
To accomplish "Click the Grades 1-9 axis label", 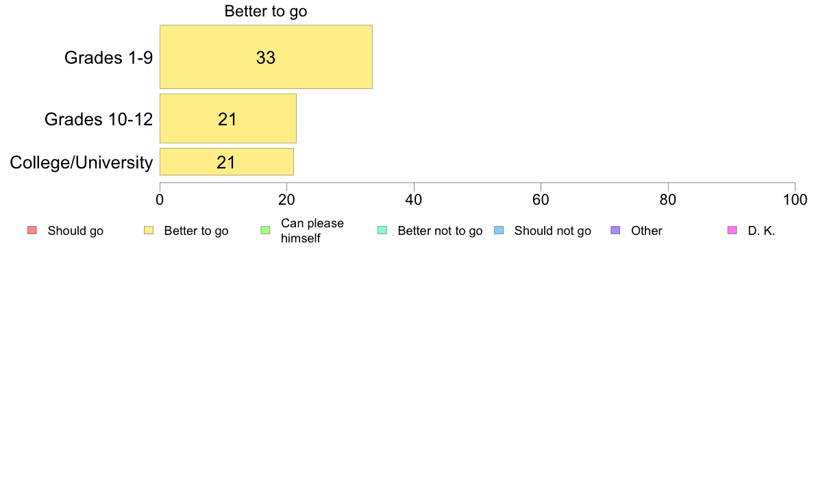I will click(108, 58).
